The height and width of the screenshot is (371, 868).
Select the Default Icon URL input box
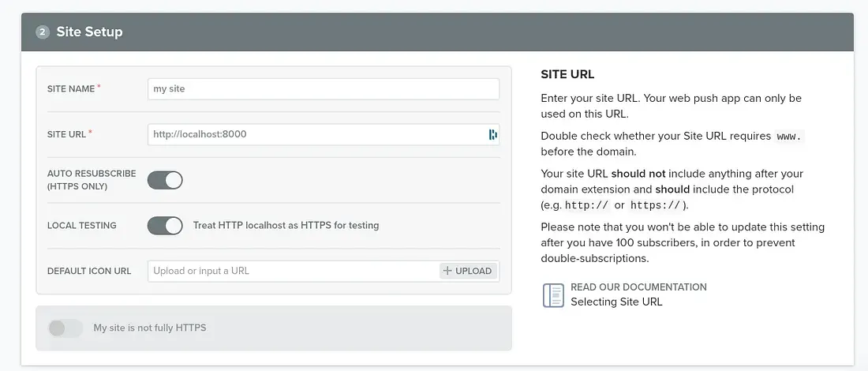292,271
